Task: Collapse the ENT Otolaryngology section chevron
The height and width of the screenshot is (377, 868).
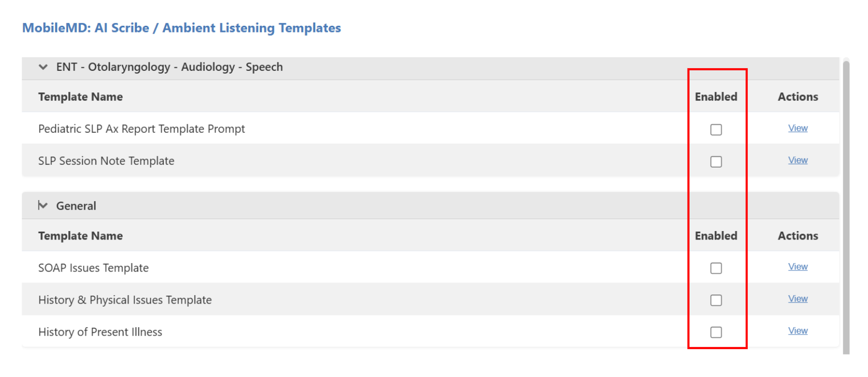Action: tap(43, 67)
